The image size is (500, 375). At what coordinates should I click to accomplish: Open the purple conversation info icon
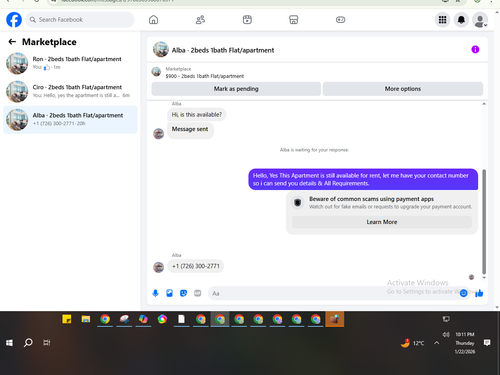pyautogui.click(x=475, y=50)
